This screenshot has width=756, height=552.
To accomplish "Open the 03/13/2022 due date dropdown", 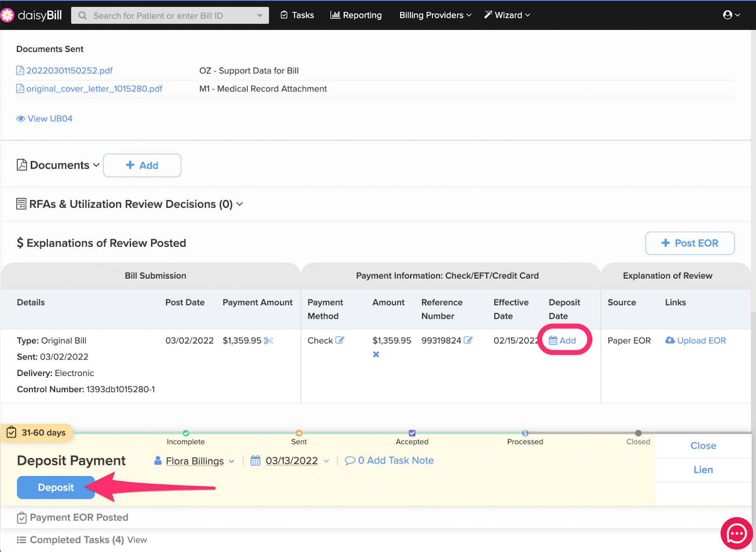I will pyautogui.click(x=291, y=461).
